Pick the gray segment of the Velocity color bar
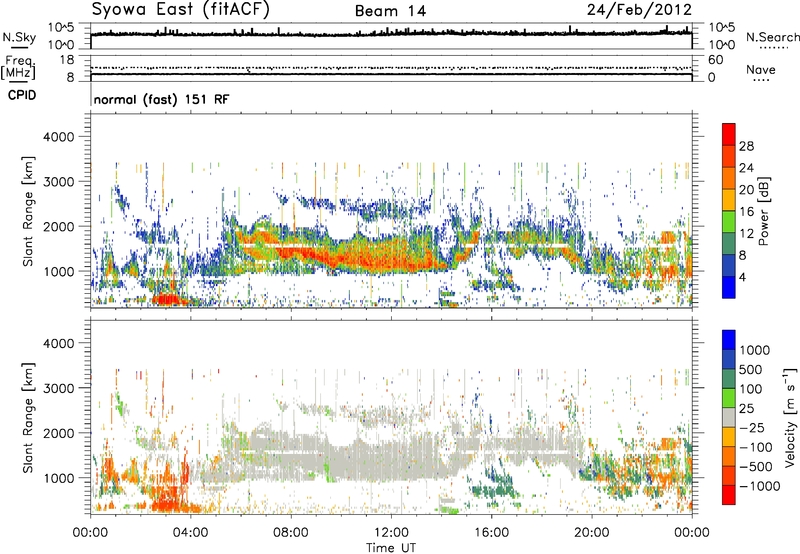This screenshot has width=800, height=554. (x=729, y=417)
